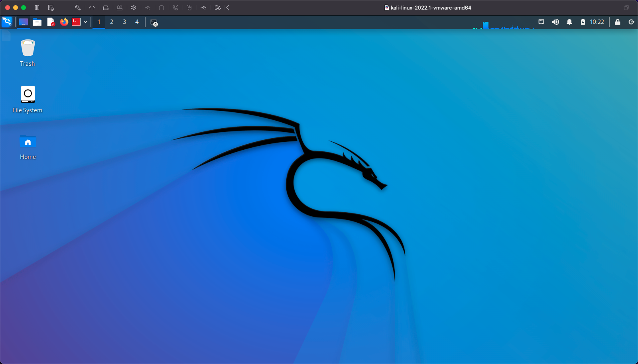This screenshot has width=638, height=364.
Task: Switch to workspace 3
Action: 124,22
